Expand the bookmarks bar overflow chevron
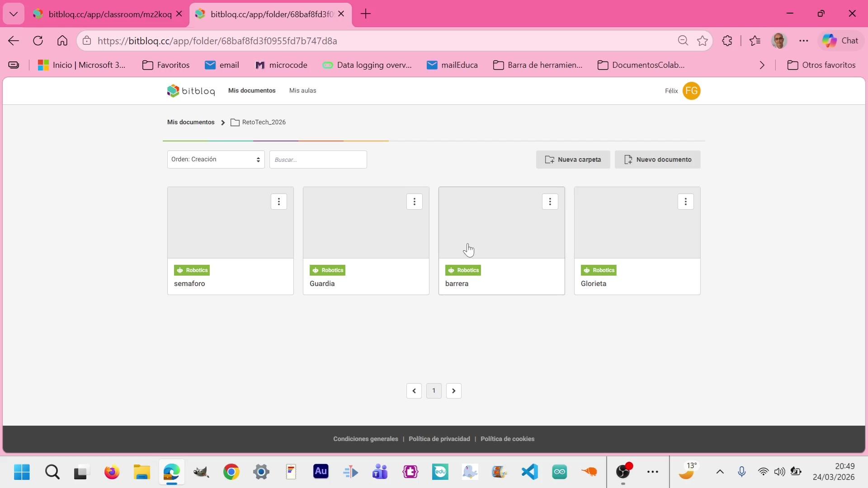Image resolution: width=868 pixels, height=488 pixels. point(762,65)
